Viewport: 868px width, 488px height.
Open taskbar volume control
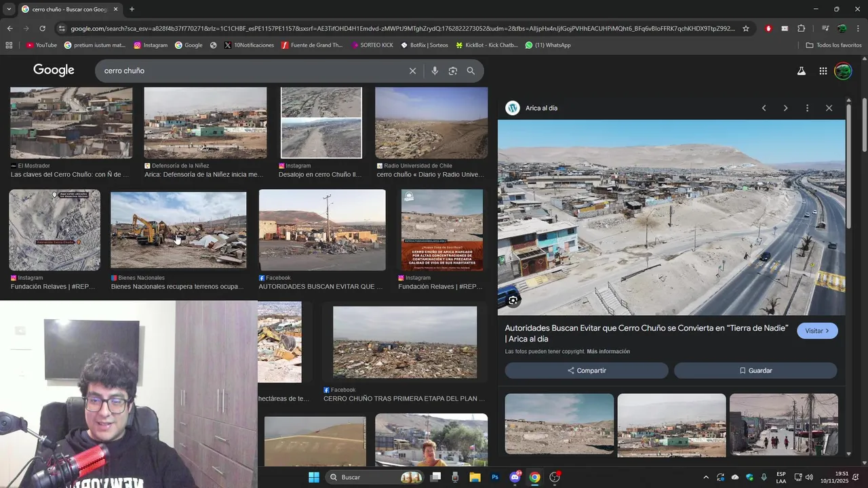[x=809, y=477]
